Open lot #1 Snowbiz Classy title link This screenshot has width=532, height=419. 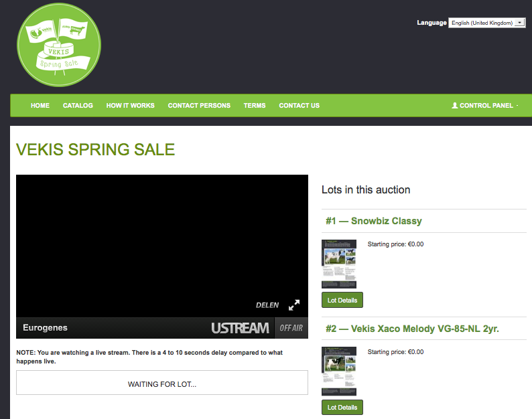(x=373, y=221)
